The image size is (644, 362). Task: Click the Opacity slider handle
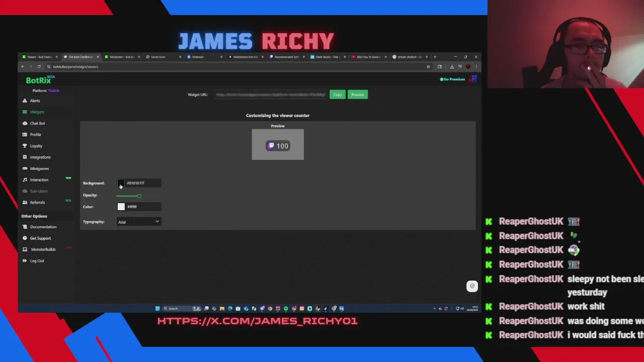tap(139, 196)
